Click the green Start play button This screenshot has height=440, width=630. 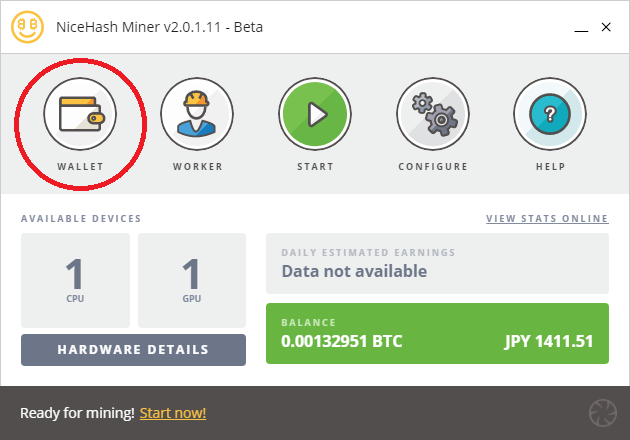pos(315,114)
